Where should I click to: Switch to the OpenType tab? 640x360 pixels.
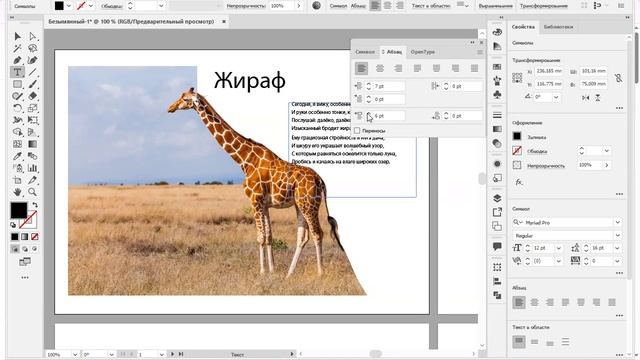click(x=422, y=52)
